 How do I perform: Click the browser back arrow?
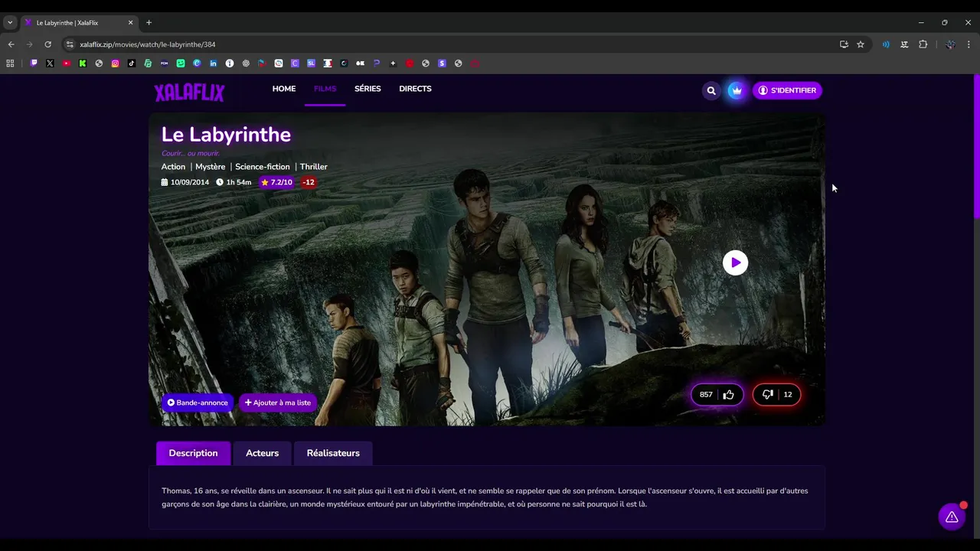point(11,44)
